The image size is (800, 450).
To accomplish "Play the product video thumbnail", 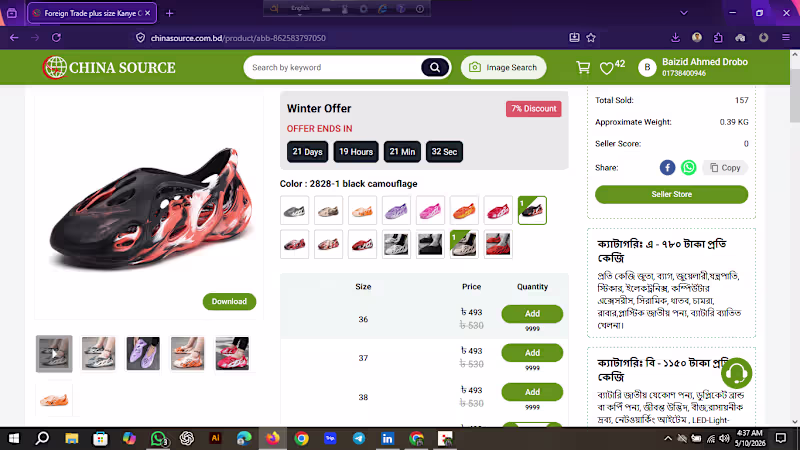I will [x=54, y=354].
